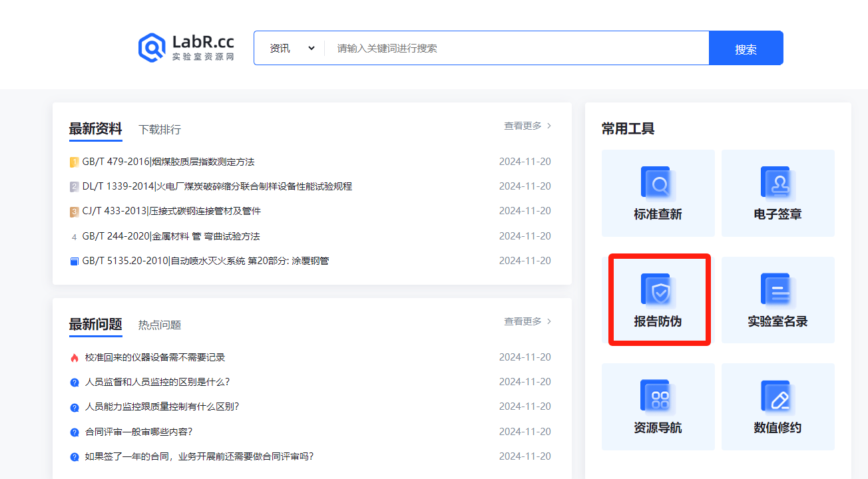This screenshot has width=868, height=479.
Task: Open question 如果签了一年的合同 业务开展前
Action: click(199, 456)
